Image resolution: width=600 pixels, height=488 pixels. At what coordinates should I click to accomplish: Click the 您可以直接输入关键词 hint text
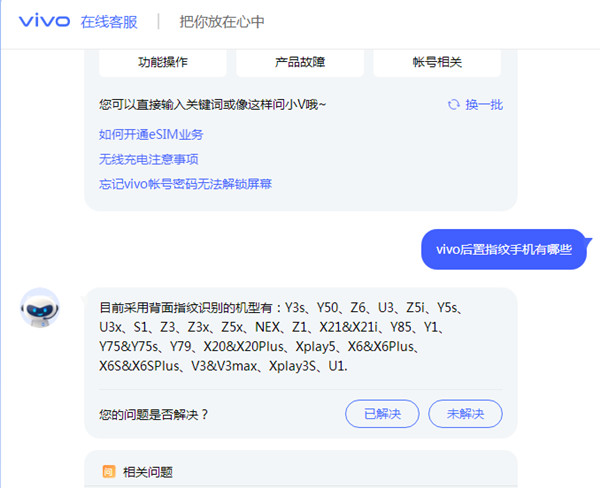[213, 104]
